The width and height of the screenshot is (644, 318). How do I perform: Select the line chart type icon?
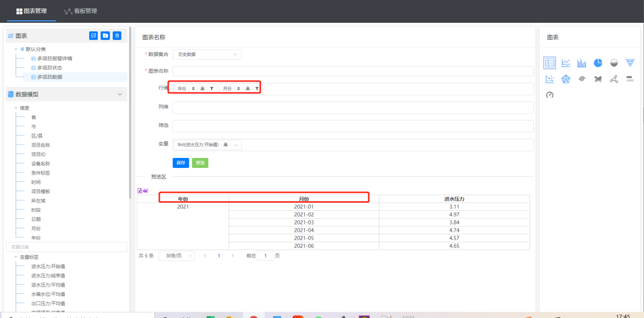tap(566, 63)
